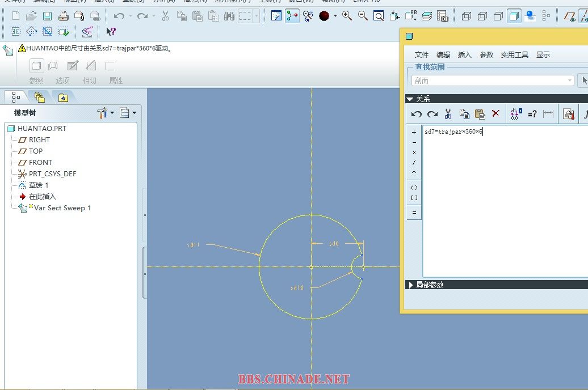Open an existing file with the folder icon
Viewport: 588px width, 390px height.
[32, 16]
